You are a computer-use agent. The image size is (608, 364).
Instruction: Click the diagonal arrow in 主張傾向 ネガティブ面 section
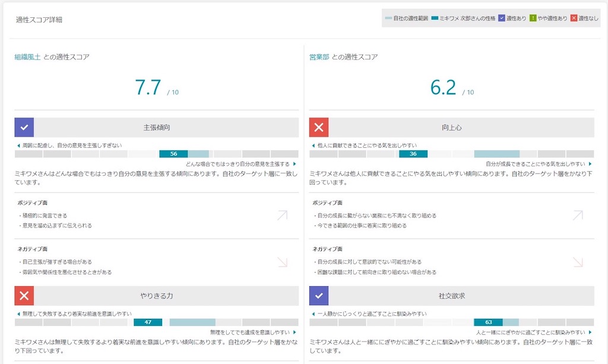[x=283, y=262]
